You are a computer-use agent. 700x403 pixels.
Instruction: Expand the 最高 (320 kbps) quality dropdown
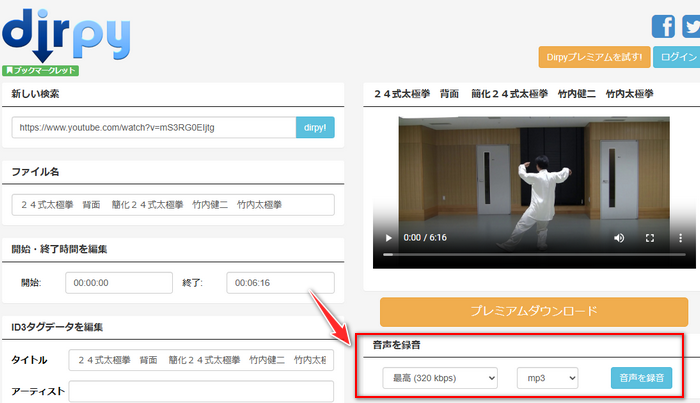point(440,378)
